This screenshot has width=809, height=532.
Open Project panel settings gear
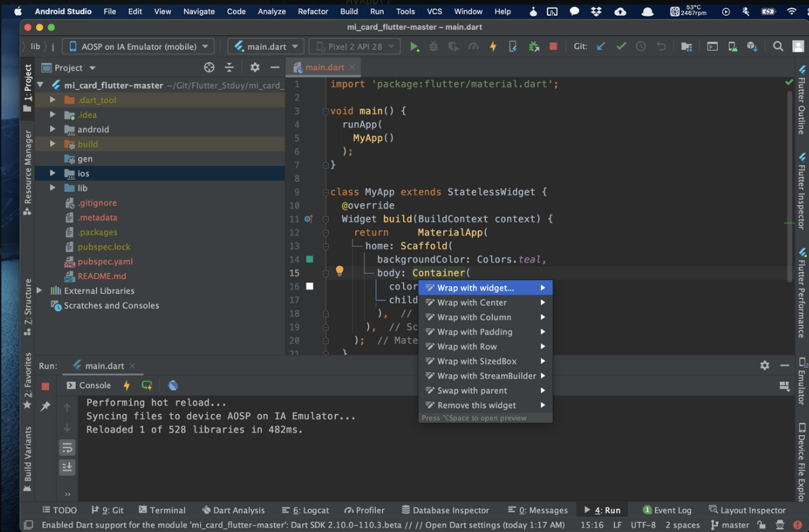pyautogui.click(x=255, y=67)
